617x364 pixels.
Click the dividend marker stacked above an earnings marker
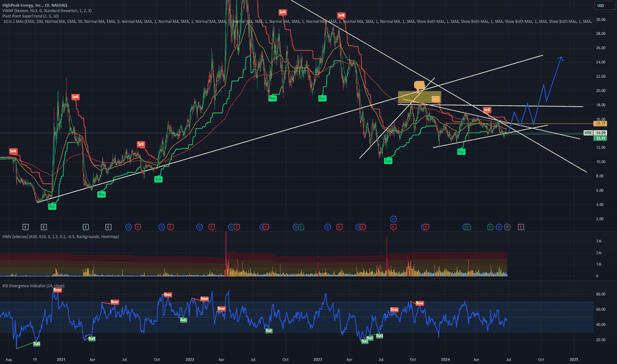(393, 219)
